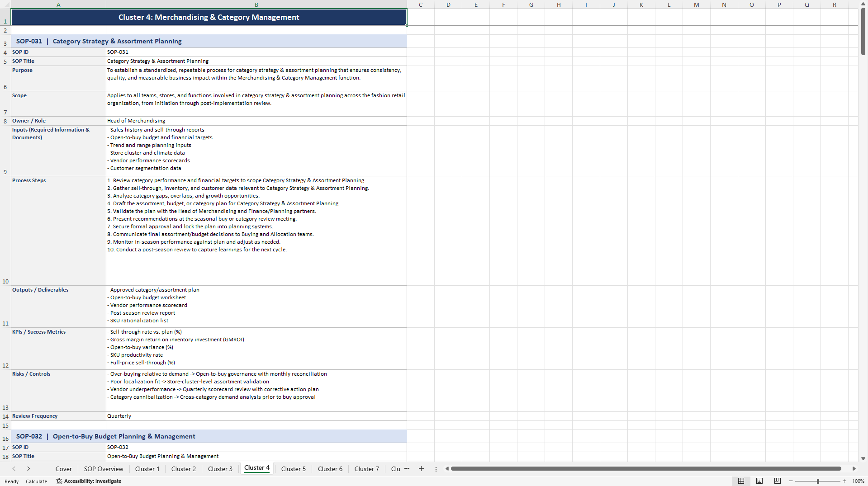
Task: Select column B header
Action: pyautogui.click(x=256, y=5)
